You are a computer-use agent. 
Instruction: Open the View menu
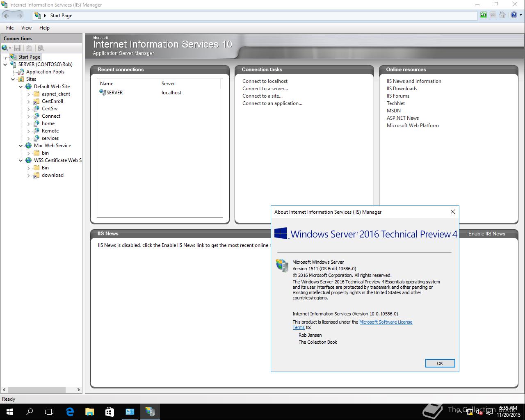[26, 28]
